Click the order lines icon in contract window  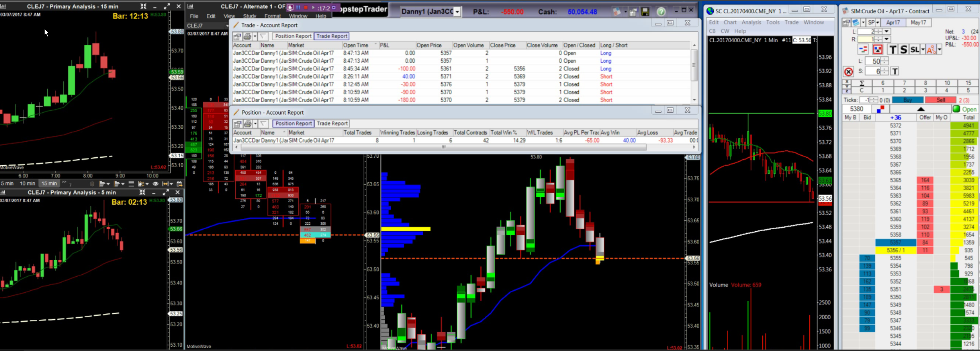point(863,49)
